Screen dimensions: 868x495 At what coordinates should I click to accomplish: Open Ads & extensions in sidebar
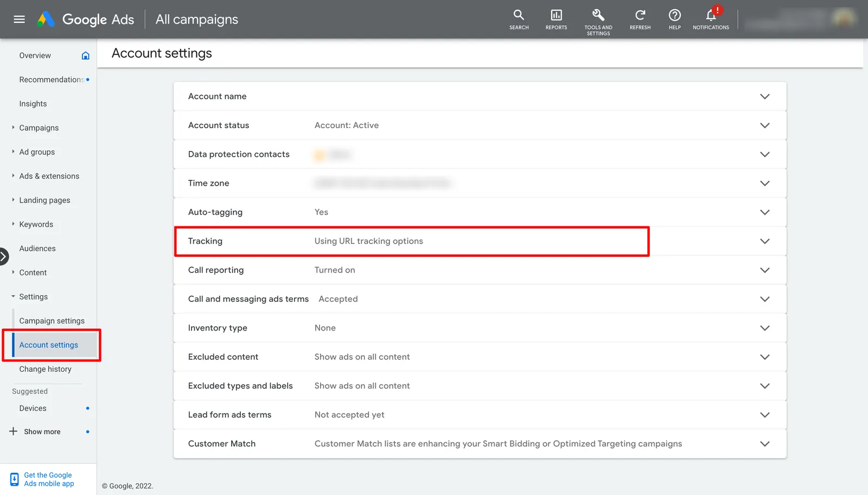(49, 176)
